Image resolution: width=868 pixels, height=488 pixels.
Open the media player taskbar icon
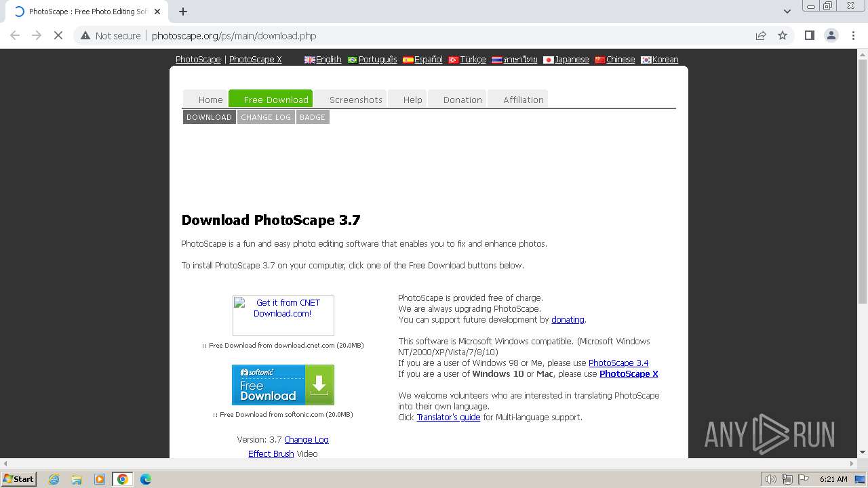[x=100, y=479]
